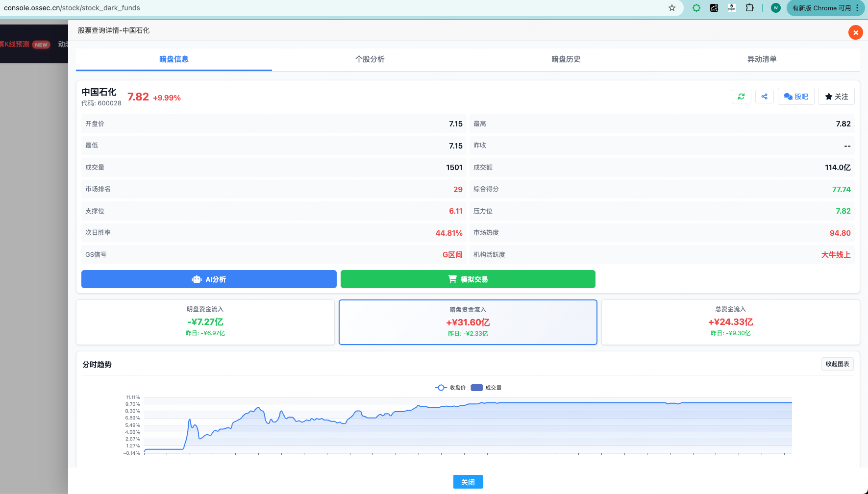Open the Chrome profile avatar W
This screenshot has height=494, width=868.
pyautogui.click(x=776, y=8)
